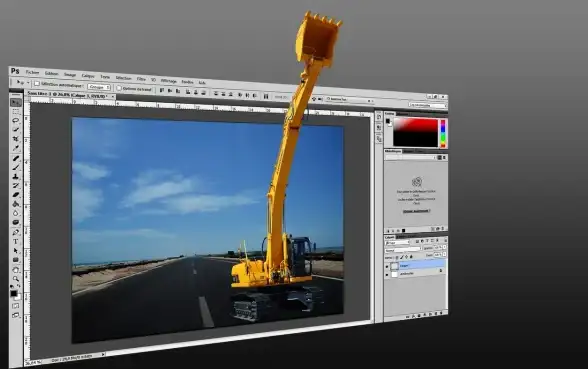Image resolution: width=588 pixels, height=369 pixels.
Task: Click inside the red color picker field
Action: (x=416, y=133)
